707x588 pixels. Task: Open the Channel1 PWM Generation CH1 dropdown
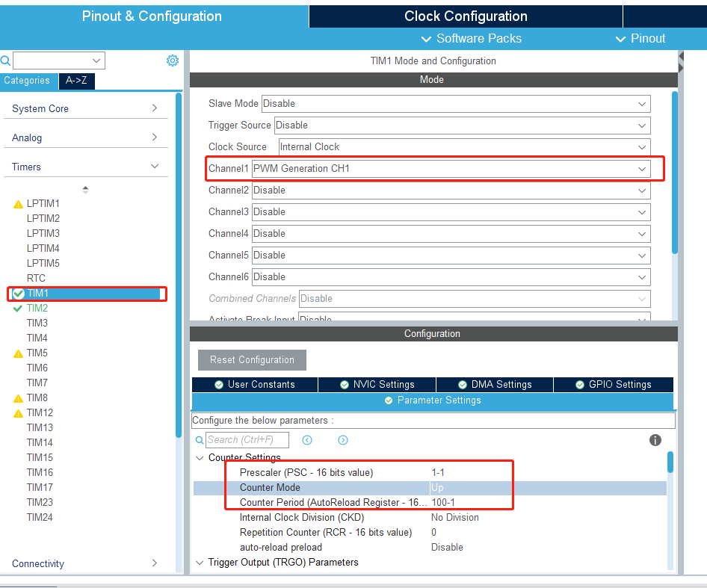pos(451,169)
